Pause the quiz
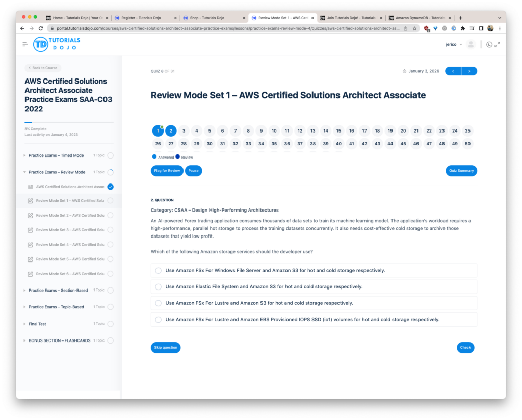The image size is (522, 420). [x=193, y=171]
